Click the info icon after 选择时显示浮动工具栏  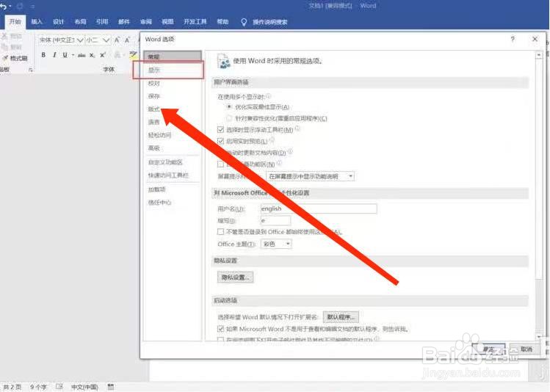(x=297, y=128)
